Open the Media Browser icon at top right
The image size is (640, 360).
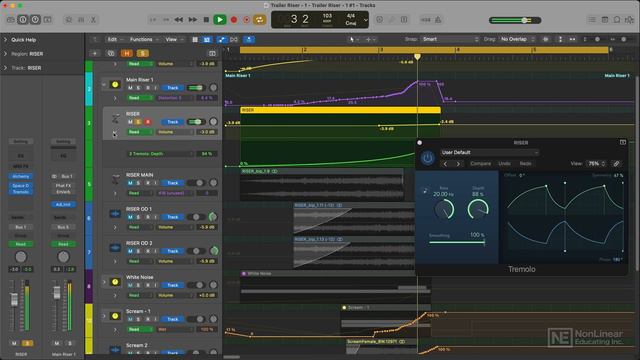[629, 20]
